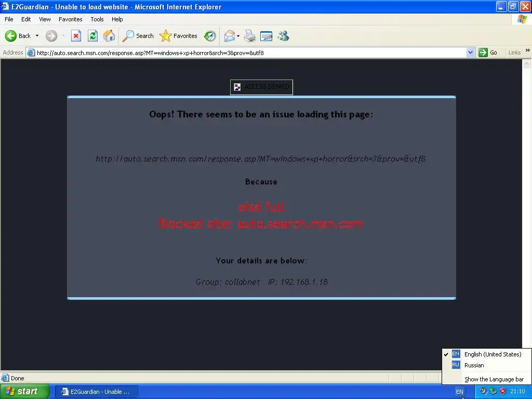Click the scrollbar up arrow
Viewport: 532px width, 399px height.
pos(527,64)
